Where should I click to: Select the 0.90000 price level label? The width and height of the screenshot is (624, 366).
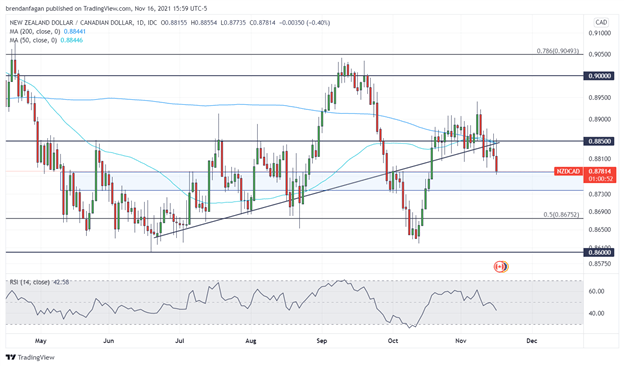pyautogui.click(x=599, y=76)
